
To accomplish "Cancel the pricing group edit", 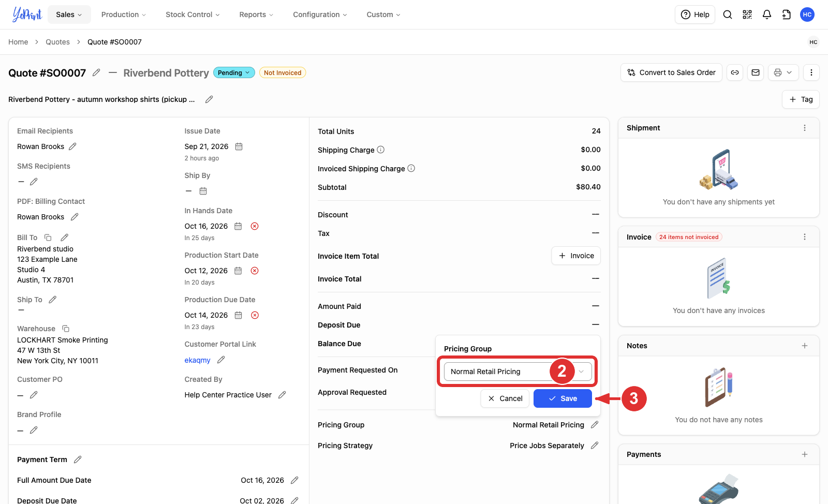I will pos(505,398).
